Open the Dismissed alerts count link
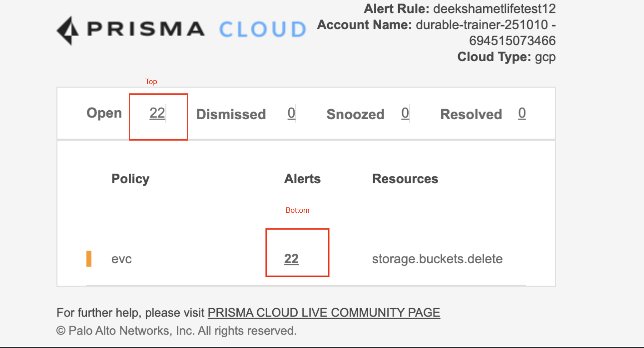This screenshot has height=348, width=644. click(x=291, y=113)
